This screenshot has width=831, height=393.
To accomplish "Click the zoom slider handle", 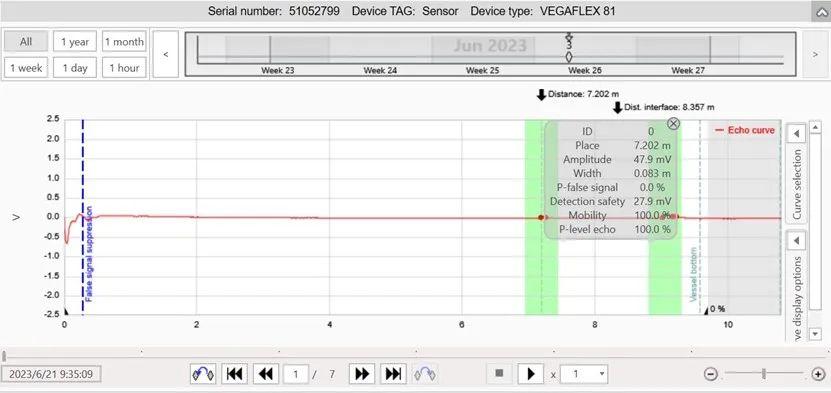I will 764,374.
